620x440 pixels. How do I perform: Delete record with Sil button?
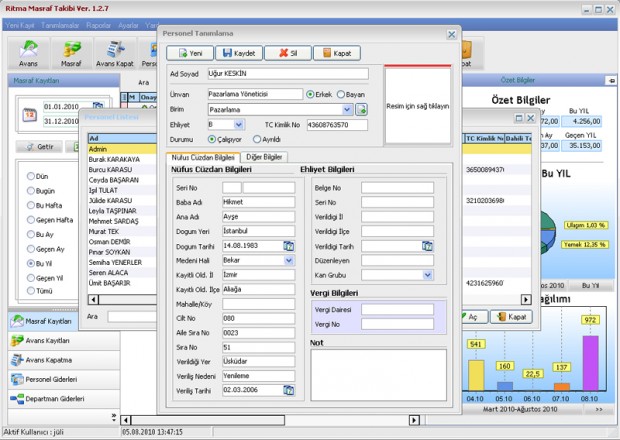288,53
